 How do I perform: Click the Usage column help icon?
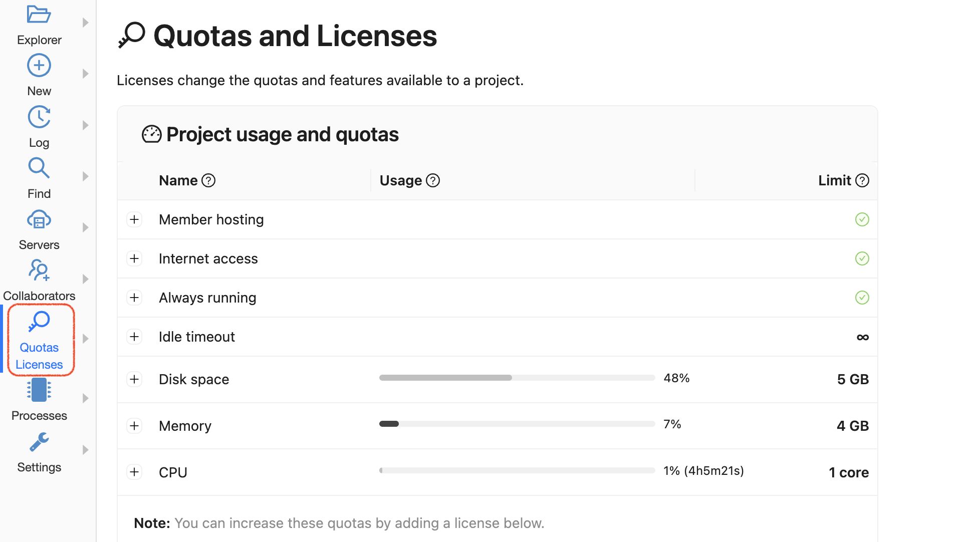tap(433, 180)
